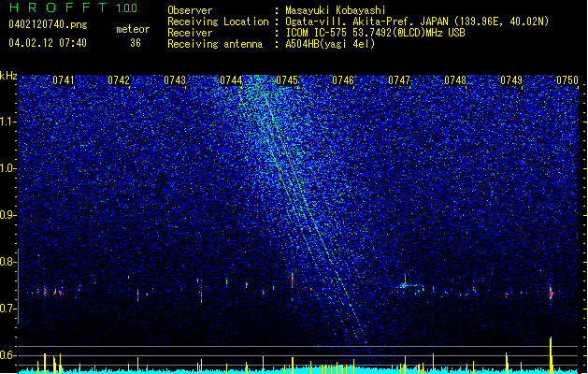Click the Receiver label
The image size is (588, 374).
(190, 33)
